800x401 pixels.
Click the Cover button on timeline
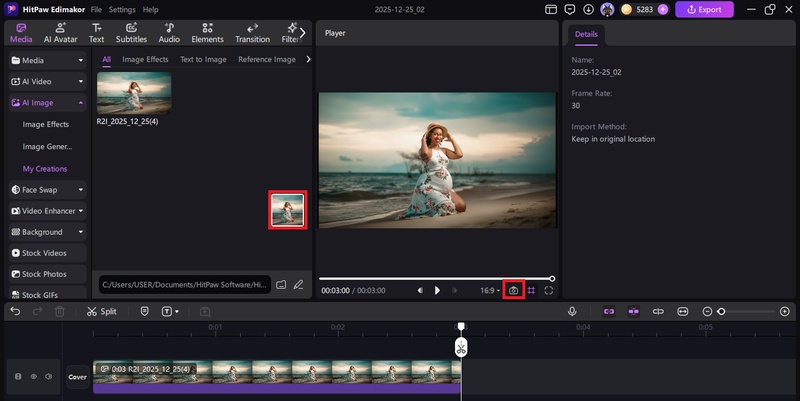point(77,377)
